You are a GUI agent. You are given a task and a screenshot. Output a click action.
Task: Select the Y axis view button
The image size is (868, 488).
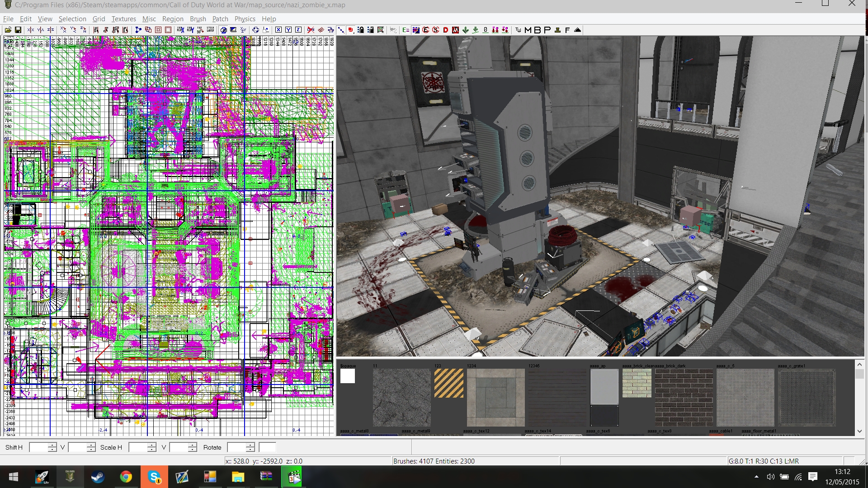[x=288, y=30]
